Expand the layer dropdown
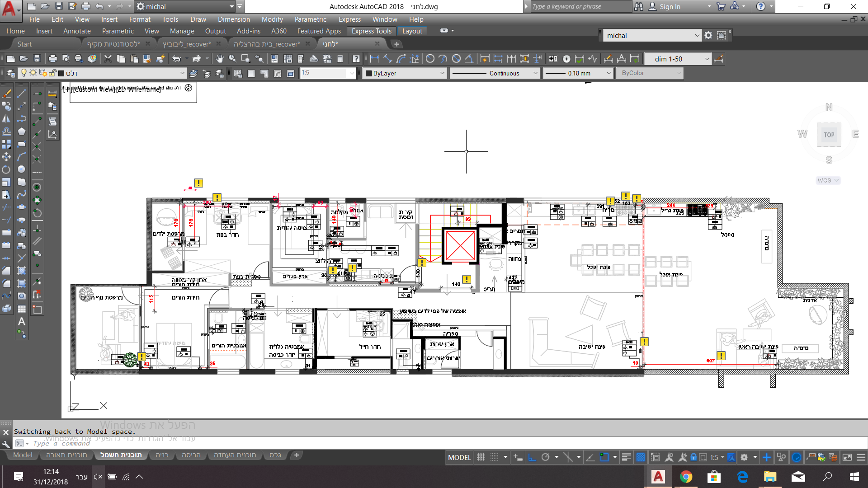868x488 pixels. point(182,73)
